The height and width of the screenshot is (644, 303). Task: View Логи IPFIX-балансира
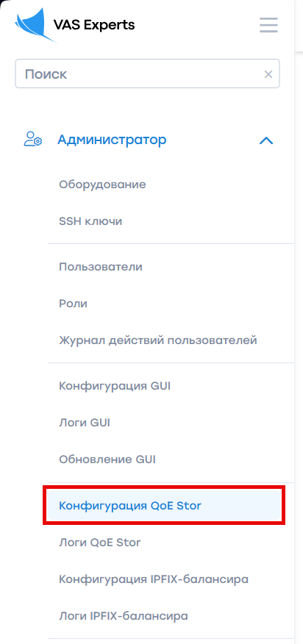click(124, 616)
